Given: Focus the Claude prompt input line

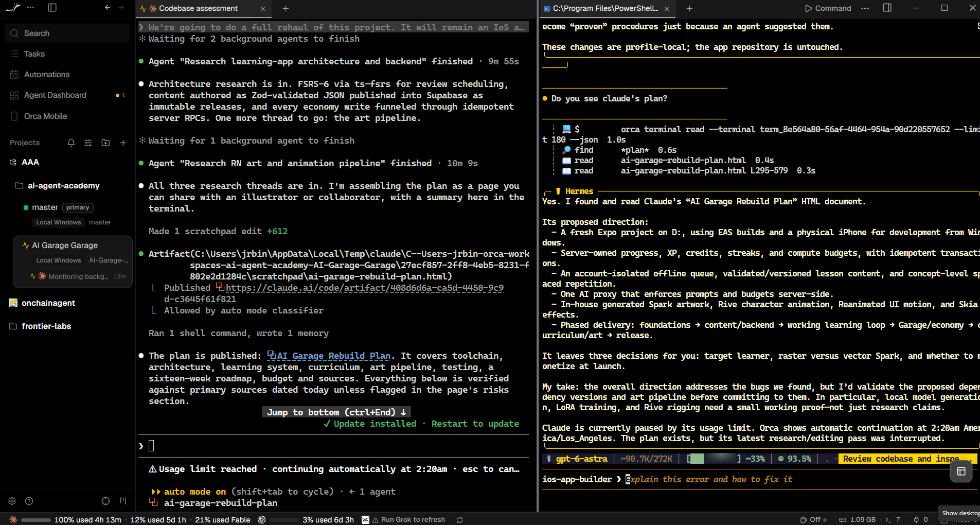Looking at the screenshot, I should [x=333, y=446].
